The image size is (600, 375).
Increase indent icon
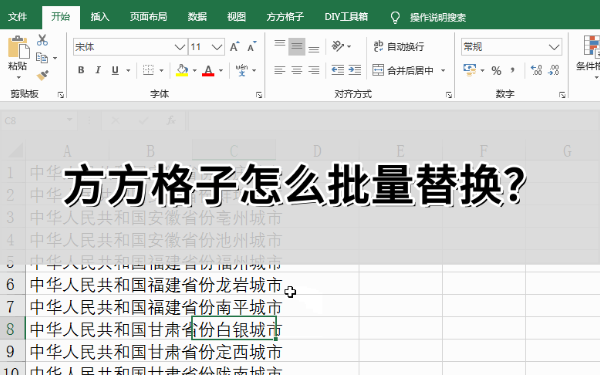[x=355, y=70]
